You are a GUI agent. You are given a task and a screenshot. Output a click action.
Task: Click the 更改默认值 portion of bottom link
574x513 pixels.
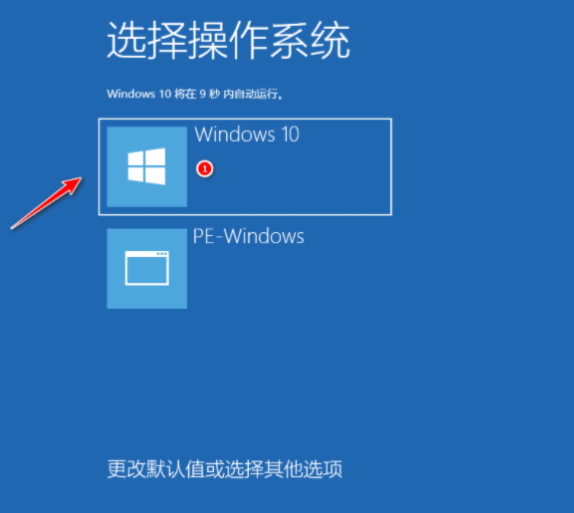(156, 469)
